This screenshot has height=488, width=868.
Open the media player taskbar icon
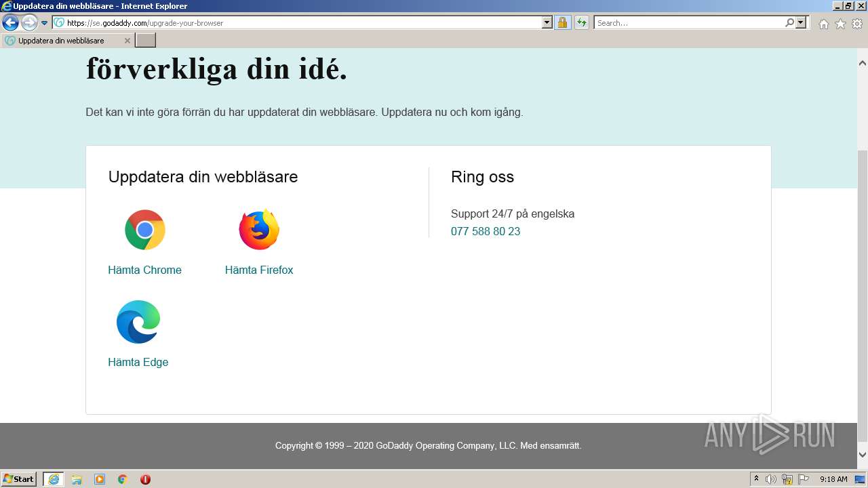coord(100,479)
